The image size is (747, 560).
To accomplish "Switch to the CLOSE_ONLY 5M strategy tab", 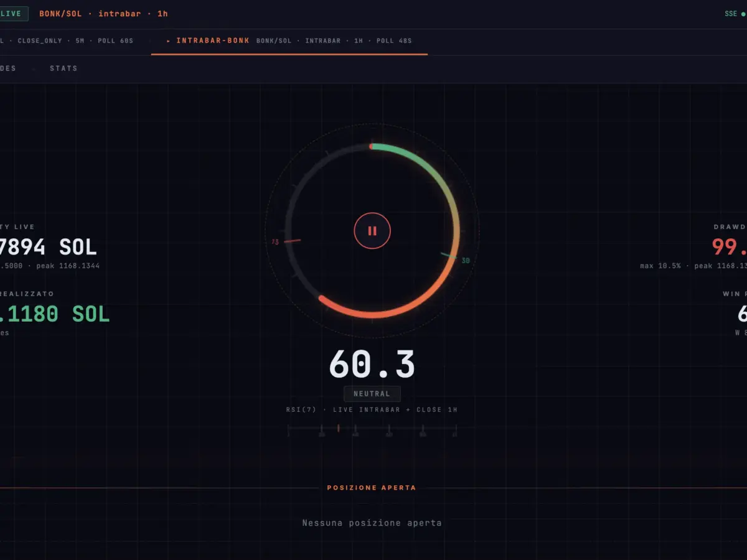I will click(67, 41).
